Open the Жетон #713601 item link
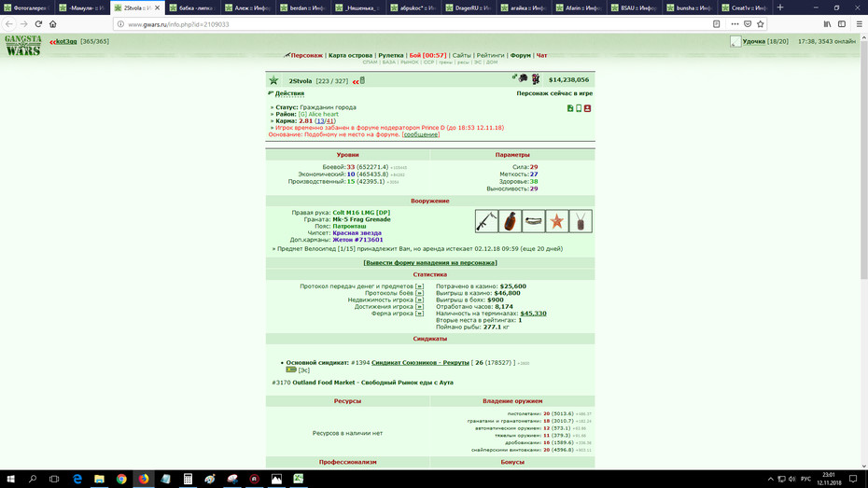 (357, 240)
